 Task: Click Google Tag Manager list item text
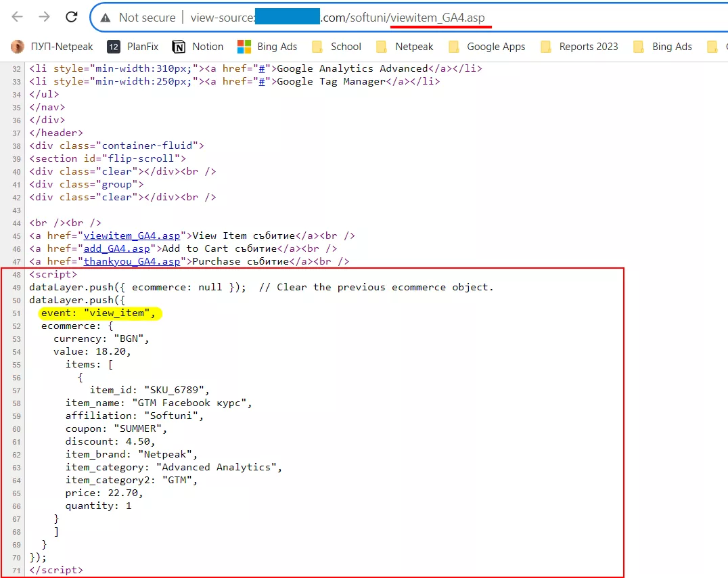pyautogui.click(x=331, y=82)
